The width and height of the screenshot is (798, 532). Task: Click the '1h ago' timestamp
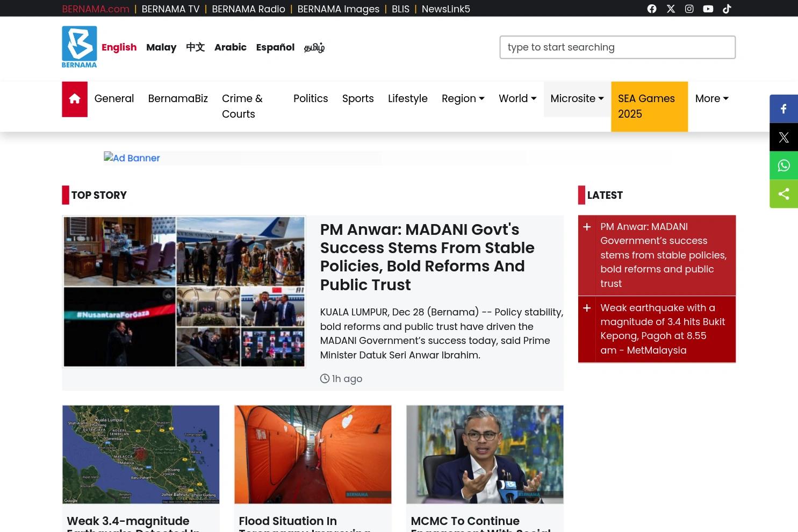(x=341, y=379)
